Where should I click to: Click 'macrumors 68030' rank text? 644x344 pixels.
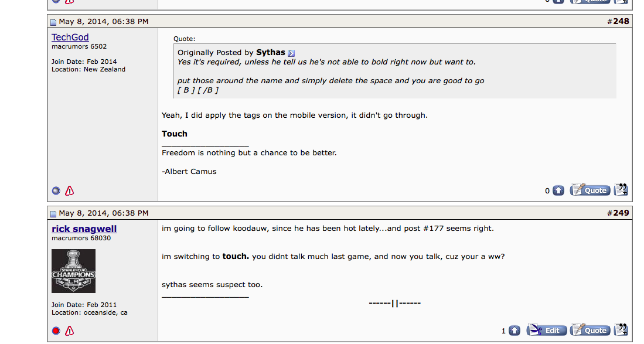81,238
